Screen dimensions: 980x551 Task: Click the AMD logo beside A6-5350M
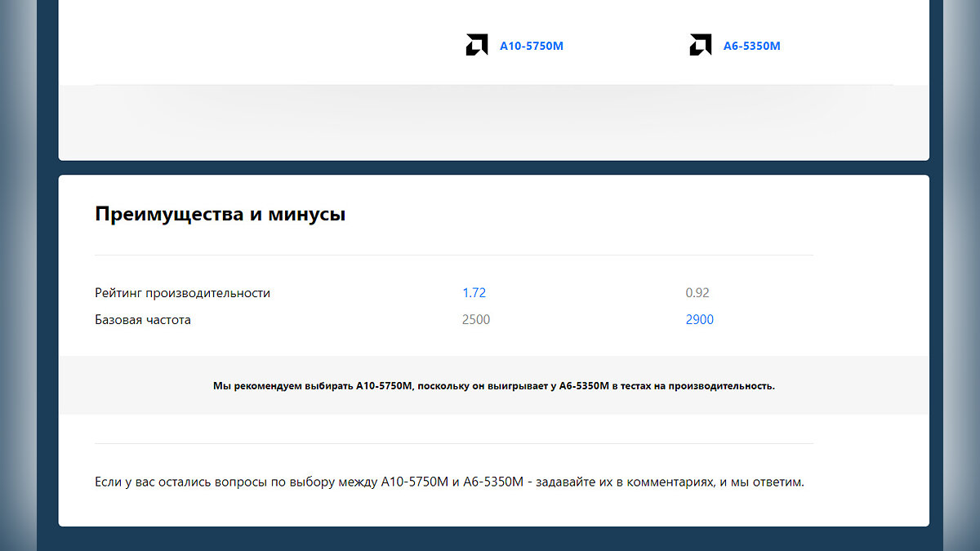click(x=700, y=46)
